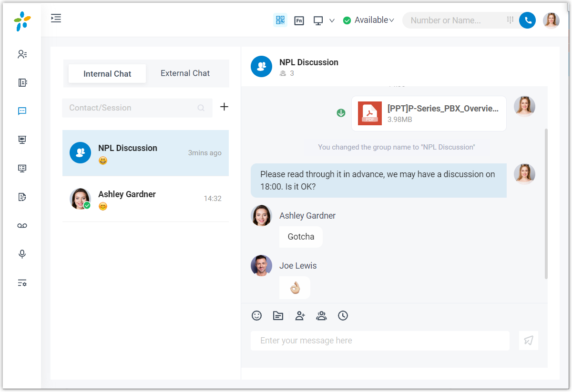The height and width of the screenshot is (392, 572).
Task: Click the blue call button
Action: [527, 20]
